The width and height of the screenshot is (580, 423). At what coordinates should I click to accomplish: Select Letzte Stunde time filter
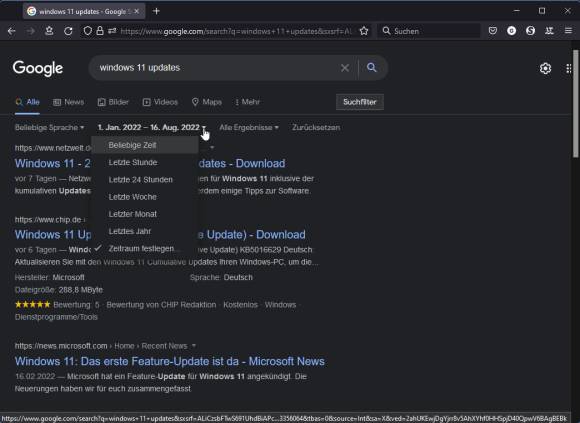tap(145, 162)
